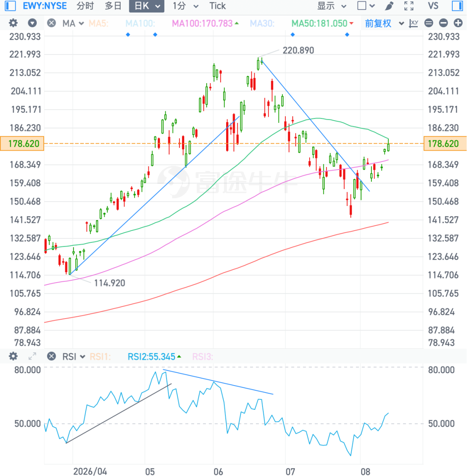Click the XY axis settings icon

point(413,23)
